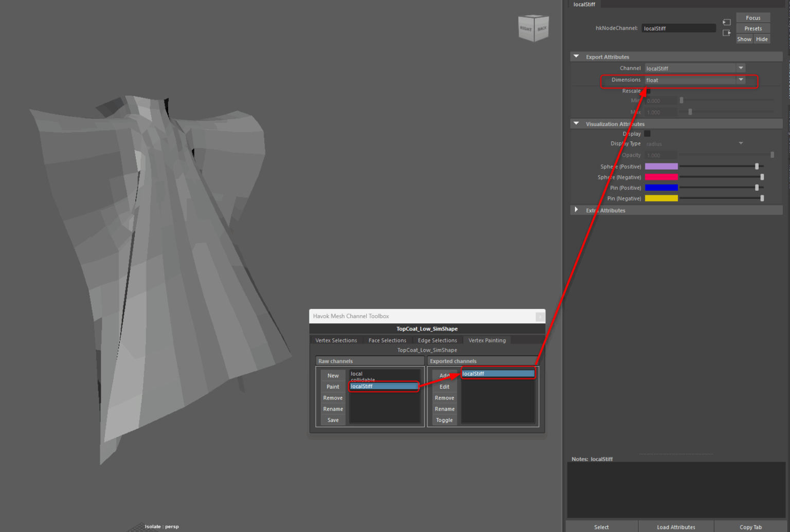
Task: Click the Pin (Positive) blue color swatch
Action: click(661, 188)
